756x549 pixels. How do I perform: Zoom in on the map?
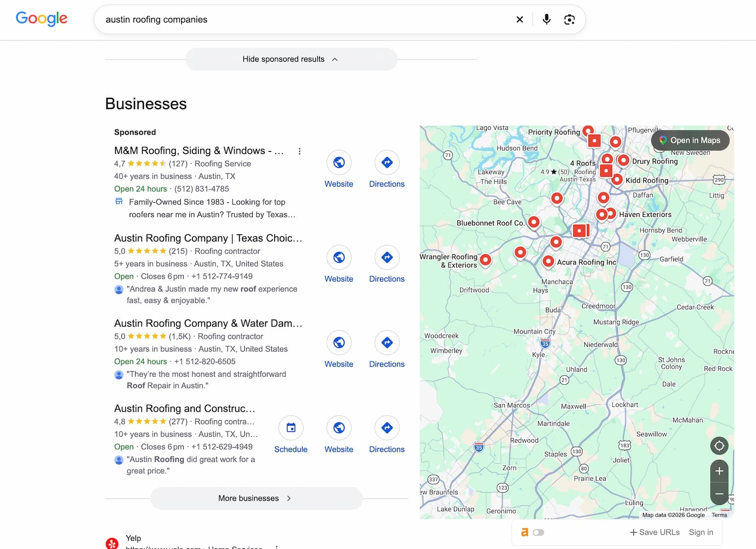coord(719,471)
